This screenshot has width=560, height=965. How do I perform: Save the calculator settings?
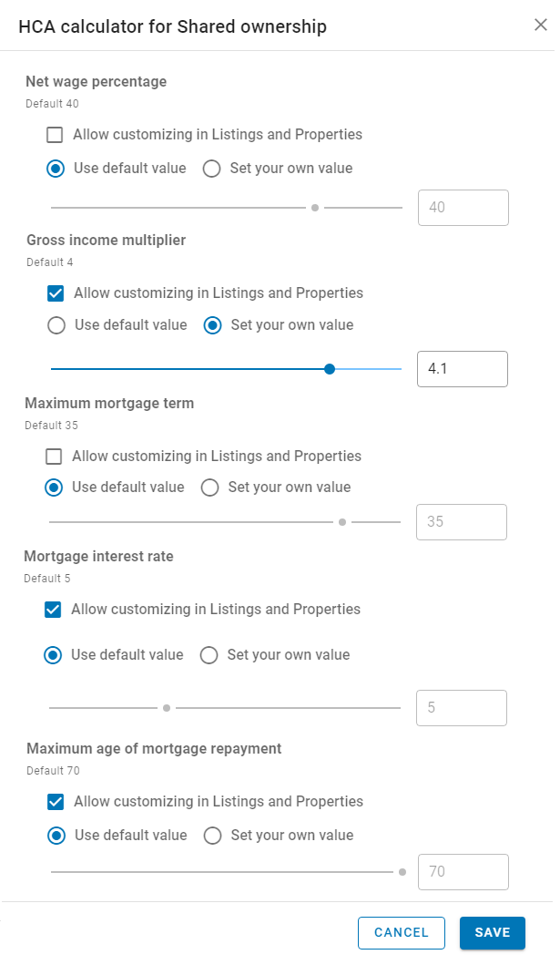point(493,932)
